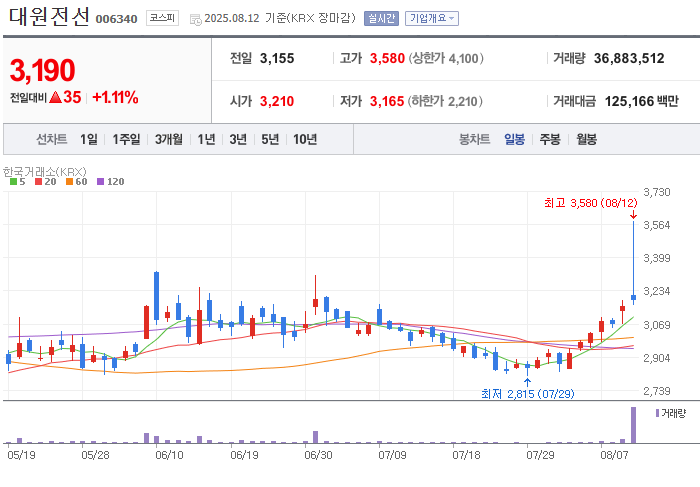Image resolution: width=700 pixels, height=487 pixels.
Task: Click the 최저 2,815 (07/29) low marker
Action: (528, 394)
